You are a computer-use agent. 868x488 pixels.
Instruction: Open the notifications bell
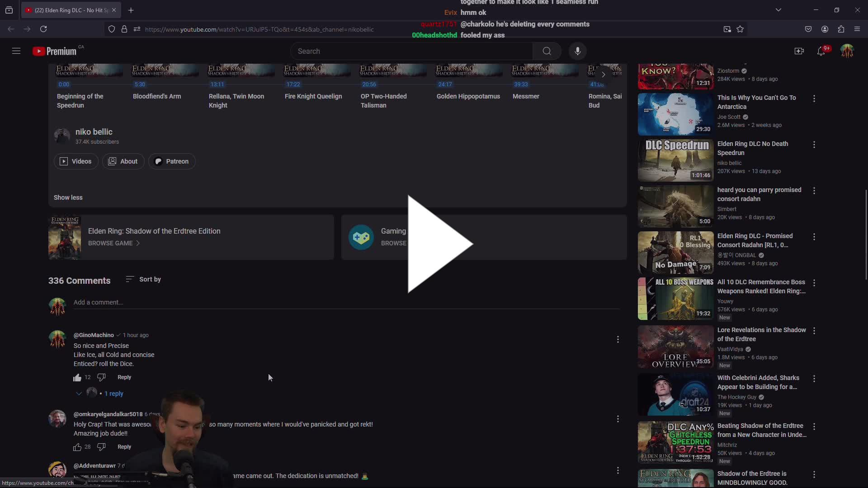pos(822,51)
